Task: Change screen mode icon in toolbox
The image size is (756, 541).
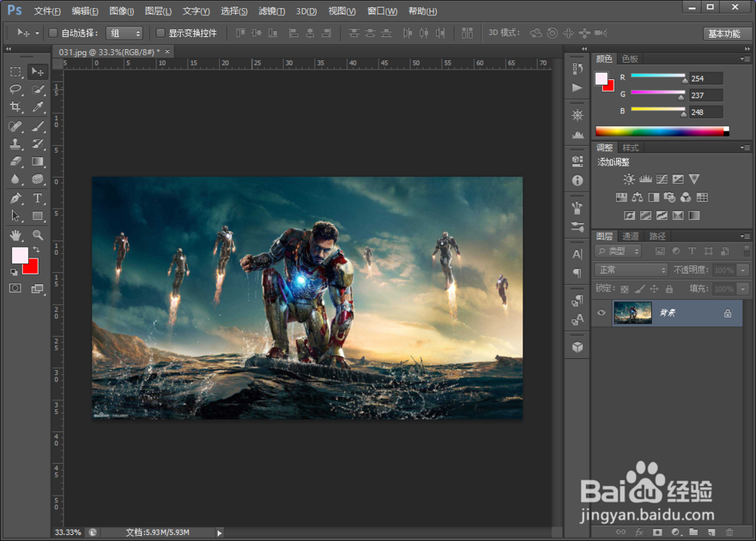Action: point(38,289)
